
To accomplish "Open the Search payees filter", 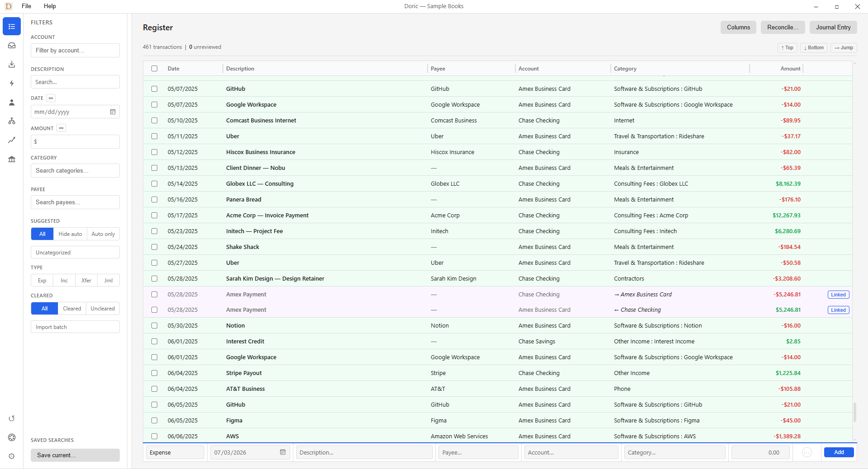I will coord(75,202).
